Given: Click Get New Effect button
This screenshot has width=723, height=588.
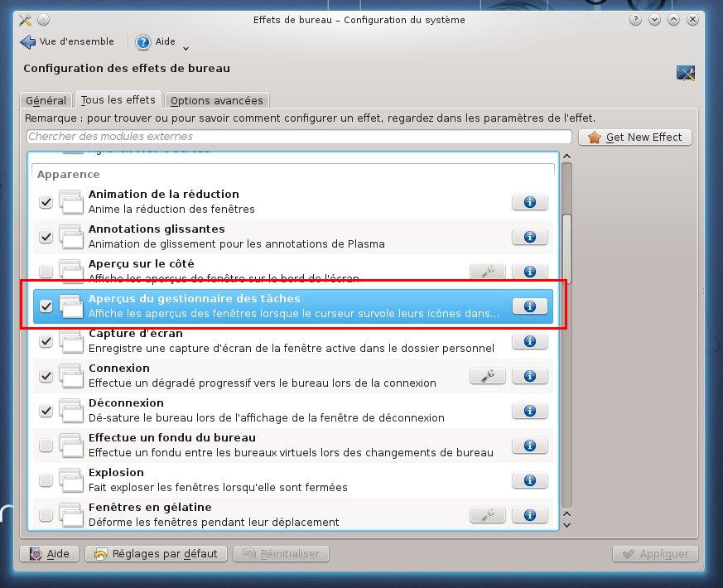Looking at the screenshot, I should click(635, 137).
